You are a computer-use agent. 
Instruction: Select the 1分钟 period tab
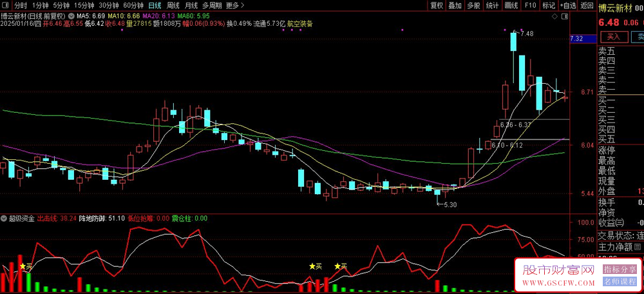click(x=39, y=5)
